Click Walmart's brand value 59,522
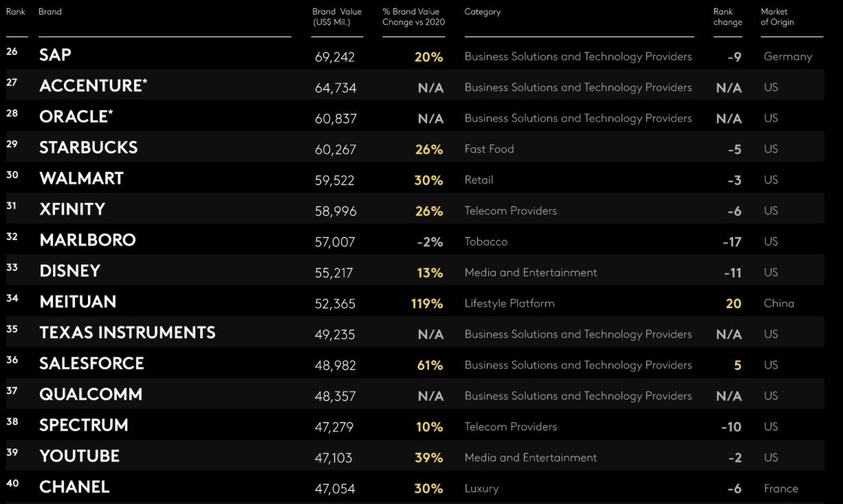843x504 pixels. 335,180
